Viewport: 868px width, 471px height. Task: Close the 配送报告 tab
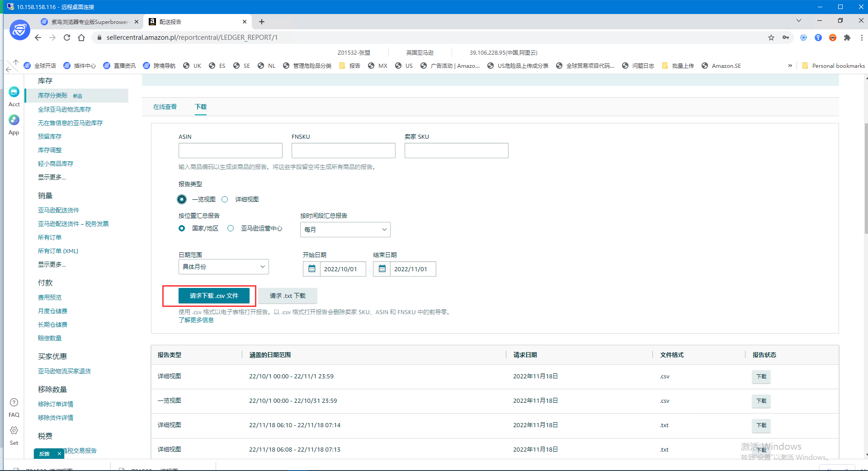(245, 22)
